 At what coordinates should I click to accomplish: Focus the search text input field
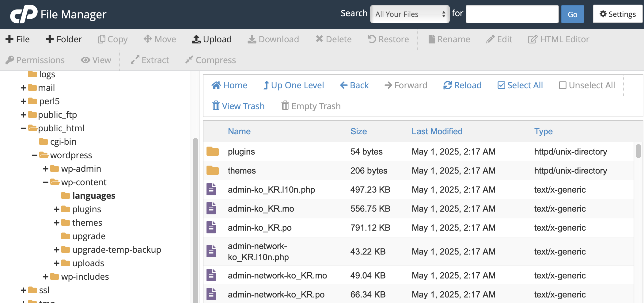click(x=512, y=14)
